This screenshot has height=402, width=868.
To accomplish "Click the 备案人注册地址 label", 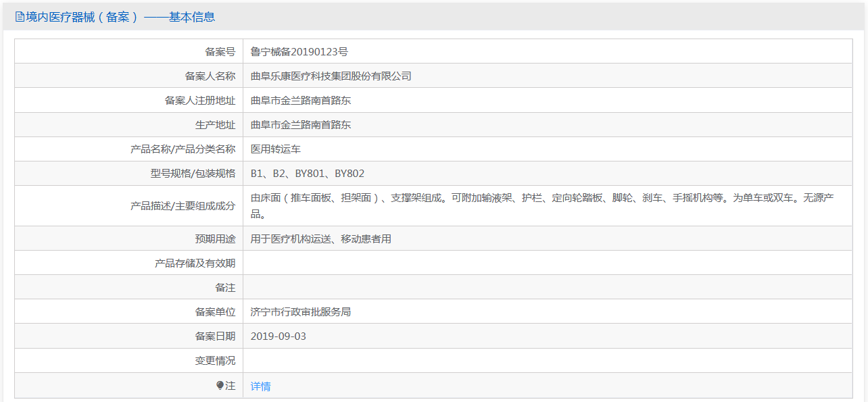I will point(200,100).
